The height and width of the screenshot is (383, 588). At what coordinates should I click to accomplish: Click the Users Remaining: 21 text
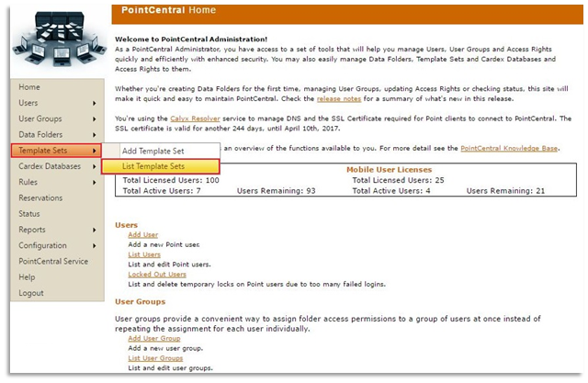tap(505, 191)
